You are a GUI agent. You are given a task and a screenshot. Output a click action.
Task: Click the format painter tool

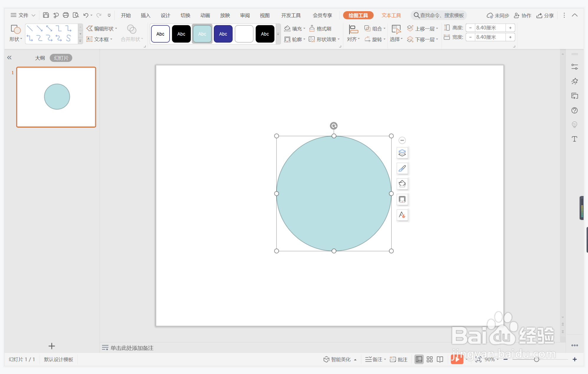click(321, 29)
